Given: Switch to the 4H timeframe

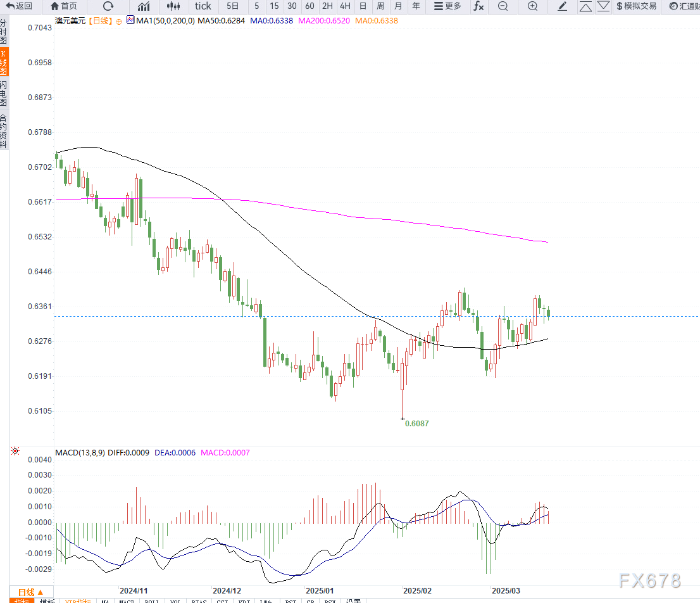Looking at the screenshot, I should tap(345, 6).
